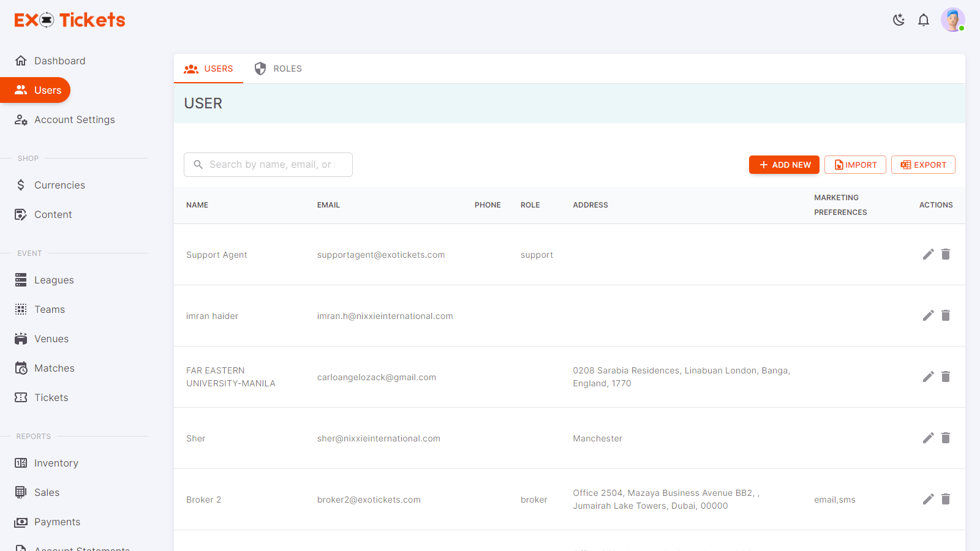Open the Teams page
The image size is (980, 551).
pos(49,309)
